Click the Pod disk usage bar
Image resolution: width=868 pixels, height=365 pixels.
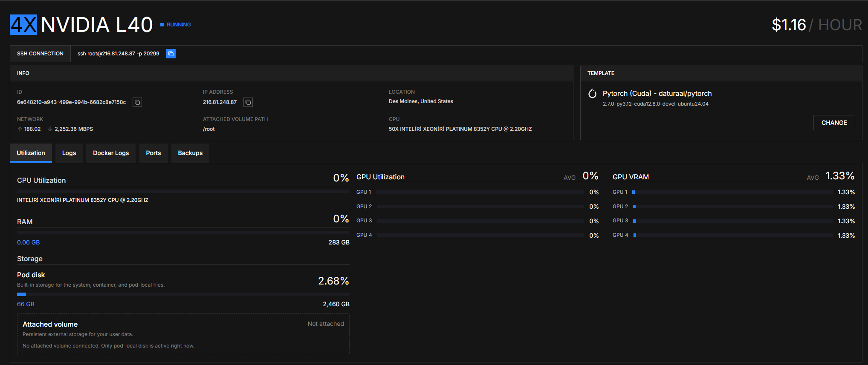pyautogui.click(x=183, y=294)
